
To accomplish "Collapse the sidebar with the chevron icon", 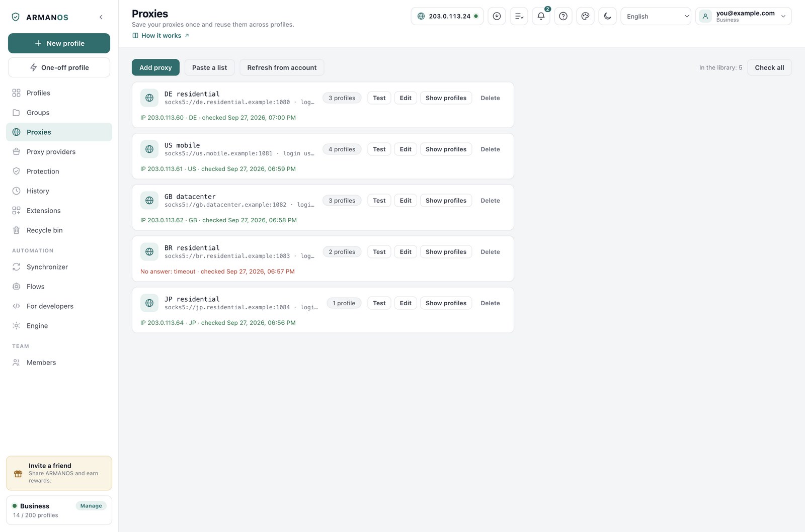I will (x=101, y=17).
